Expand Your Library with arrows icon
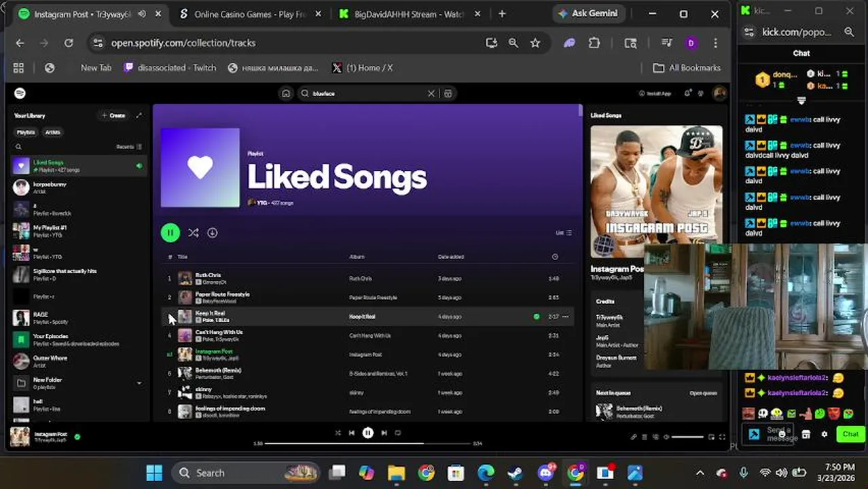Screen dimensions: 868x489 (139, 115)
